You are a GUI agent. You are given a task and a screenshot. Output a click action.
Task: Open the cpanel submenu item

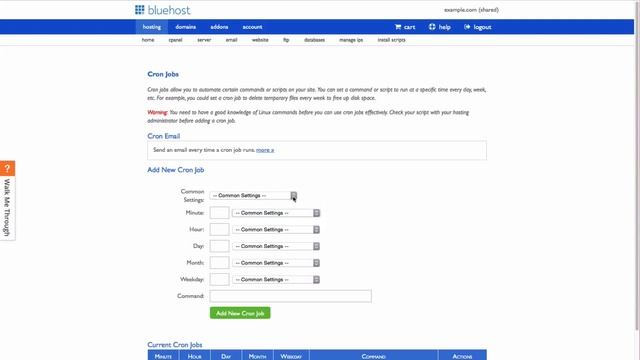point(176,40)
